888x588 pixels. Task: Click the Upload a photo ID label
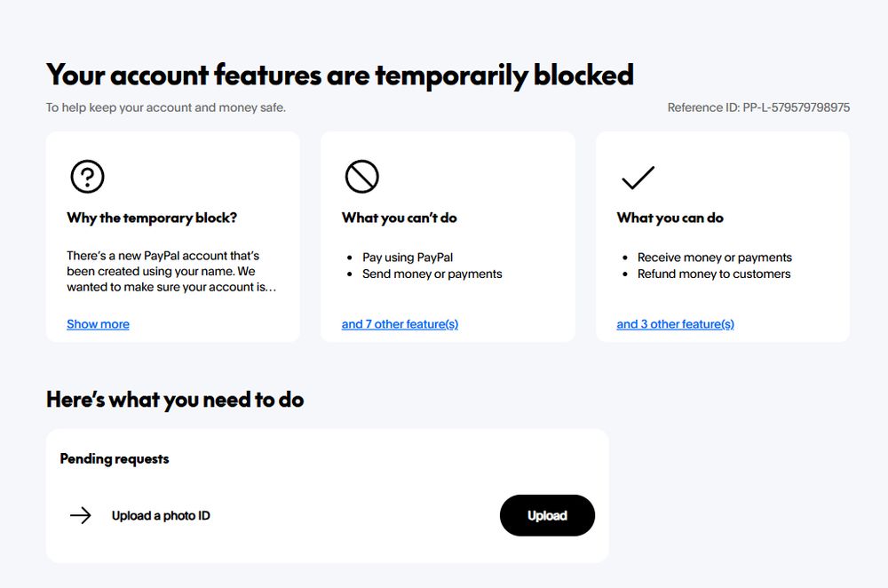(160, 515)
